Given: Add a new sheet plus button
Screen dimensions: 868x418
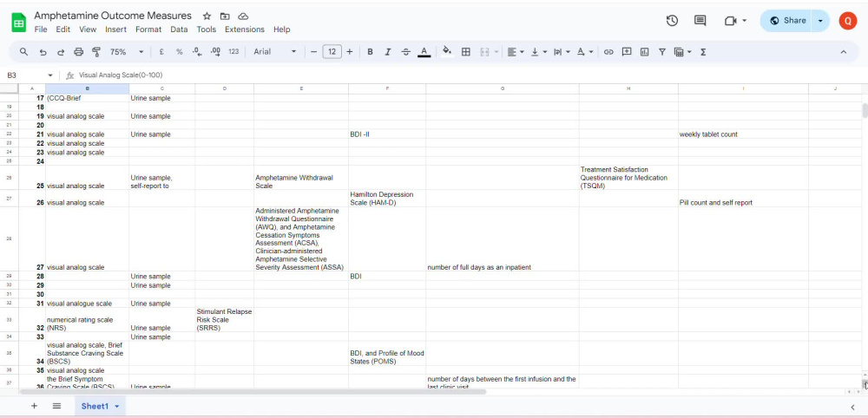Looking at the screenshot, I should [x=35, y=406].
